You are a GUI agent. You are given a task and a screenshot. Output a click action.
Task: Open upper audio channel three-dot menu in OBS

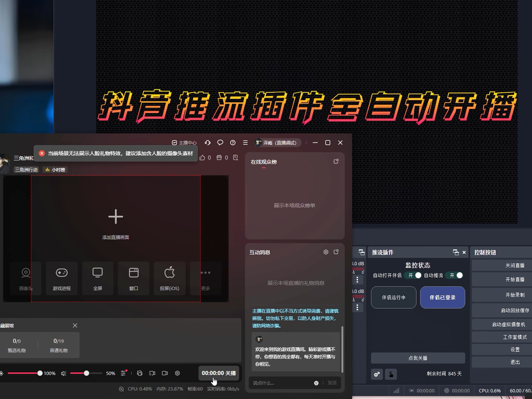tap(357, 280)
